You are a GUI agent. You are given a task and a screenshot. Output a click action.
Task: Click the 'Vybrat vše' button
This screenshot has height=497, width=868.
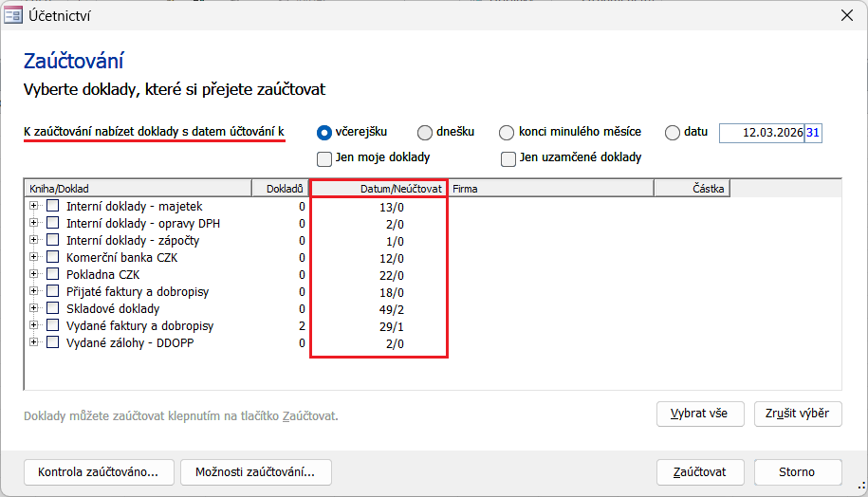coord(700,414)
